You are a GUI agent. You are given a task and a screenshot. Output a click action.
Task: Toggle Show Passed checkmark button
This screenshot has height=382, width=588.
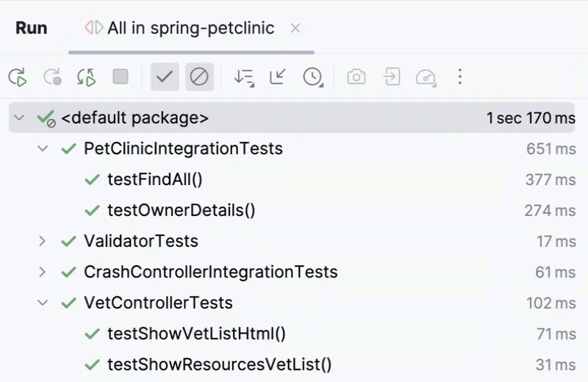click(165, 76)
